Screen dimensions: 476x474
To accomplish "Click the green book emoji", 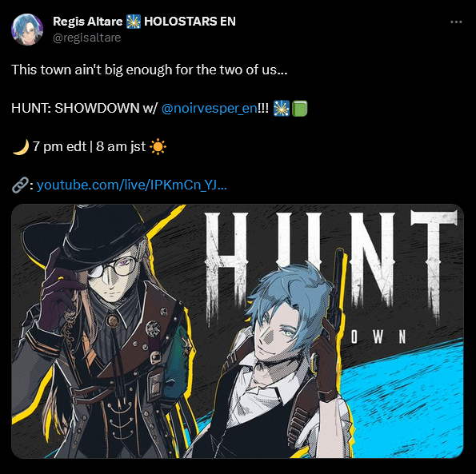I will point(300,109).
